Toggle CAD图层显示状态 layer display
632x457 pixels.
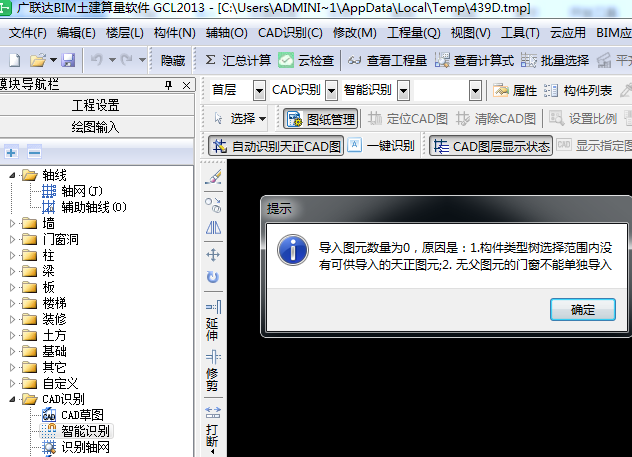(x=491, y=146)
